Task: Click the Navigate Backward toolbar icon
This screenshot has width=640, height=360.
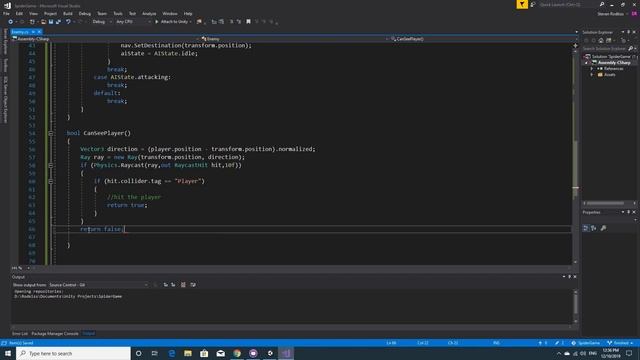Action: tap(11, 22)
